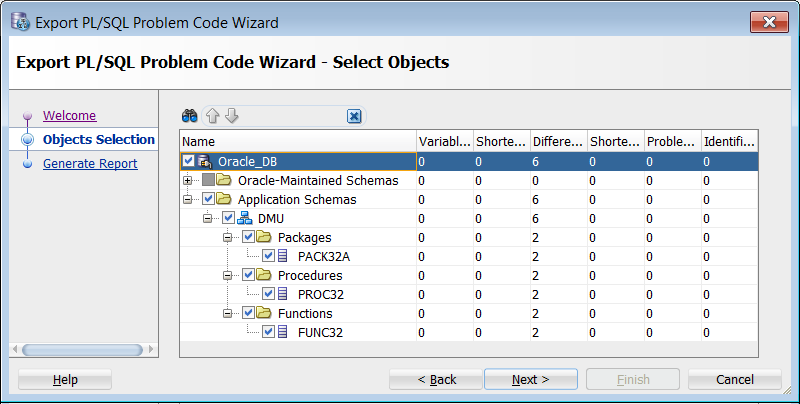Click the left panel scroll right arrow
This screenshot has width=800, height=404.
click(151, 350)
